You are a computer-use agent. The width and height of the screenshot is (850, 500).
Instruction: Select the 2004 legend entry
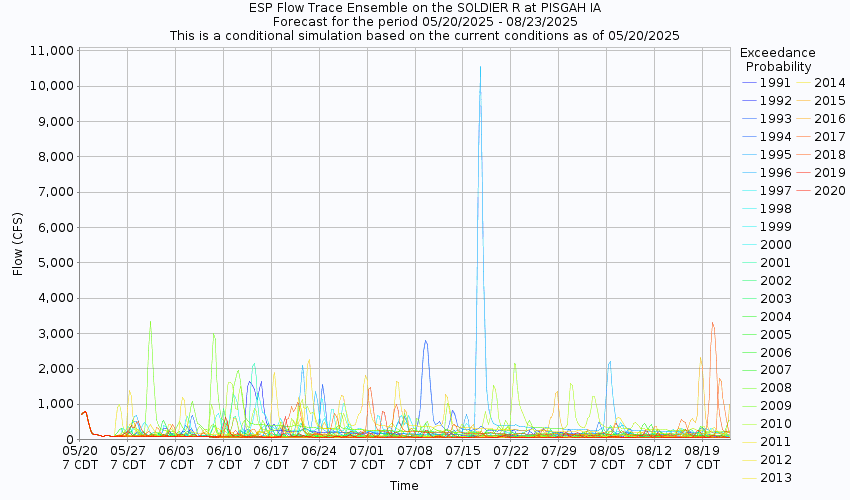pyautogui.click(x=767, y=317)
